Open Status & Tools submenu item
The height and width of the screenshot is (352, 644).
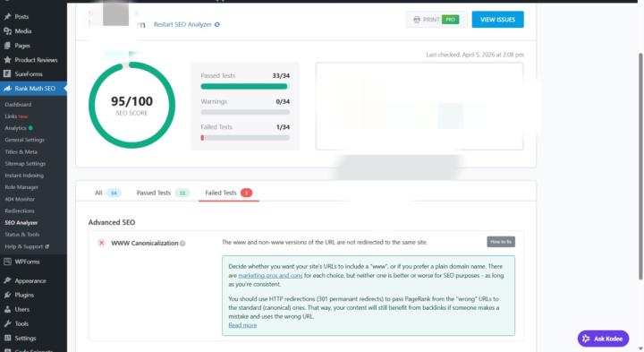pyautogui.click(x=22, y=235)
